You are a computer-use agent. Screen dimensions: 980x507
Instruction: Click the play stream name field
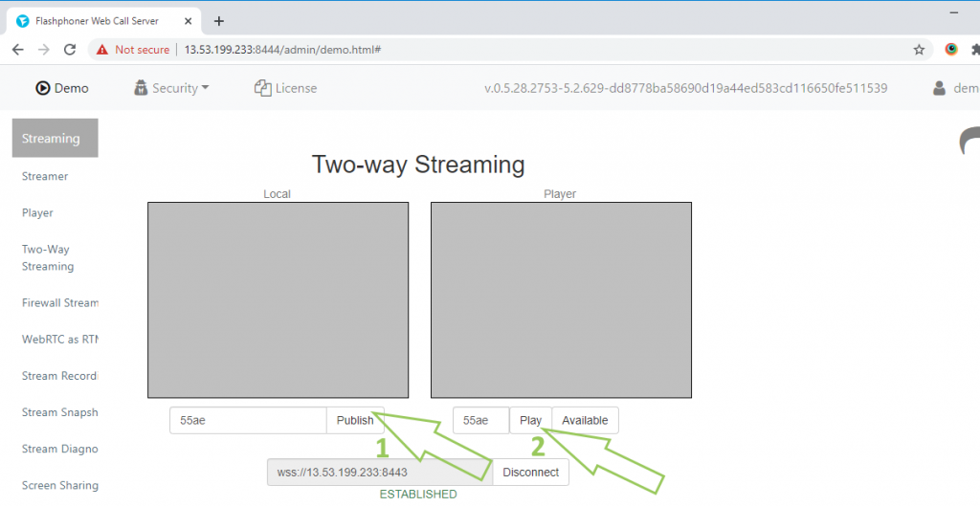481,420
